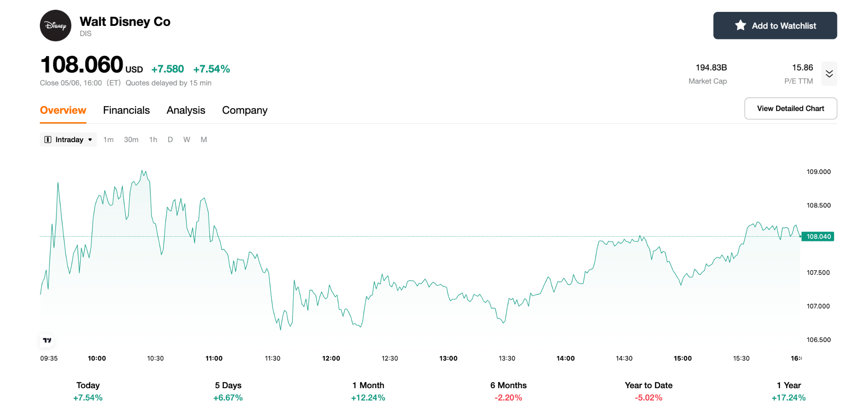Select the 5 Days performance period
The height and width of the screenshot is (420, 868).
228,391
